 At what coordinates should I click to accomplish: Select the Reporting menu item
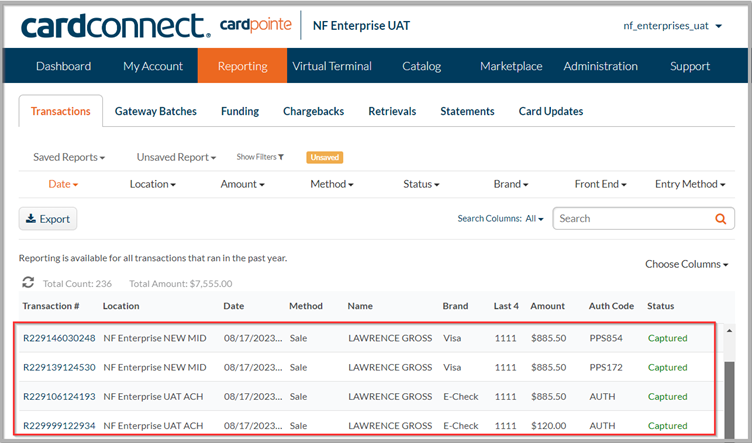(x=242, y=66)
